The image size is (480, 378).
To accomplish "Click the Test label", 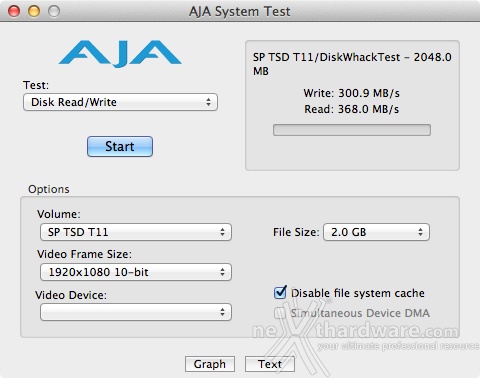I will [36, 85].
